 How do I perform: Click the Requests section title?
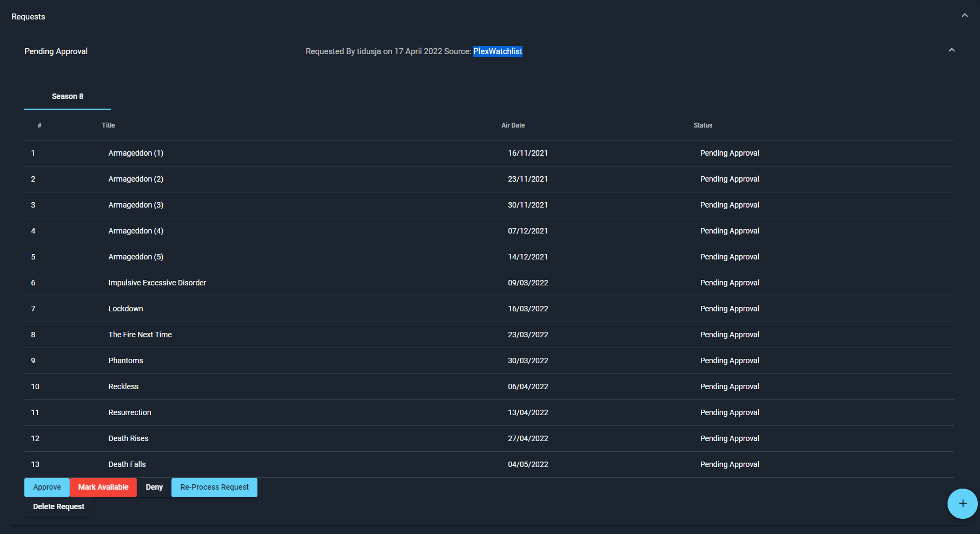[x=28, y=17]
